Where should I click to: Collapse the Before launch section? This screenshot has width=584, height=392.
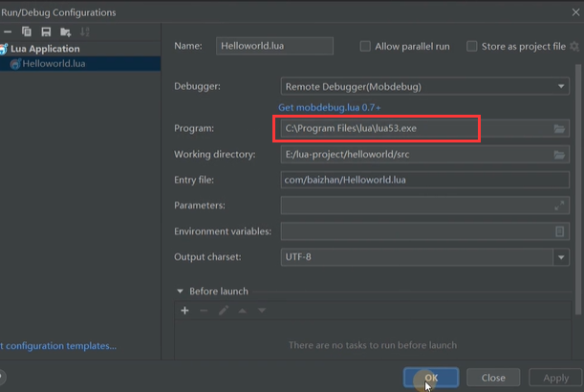pos(181,291)
